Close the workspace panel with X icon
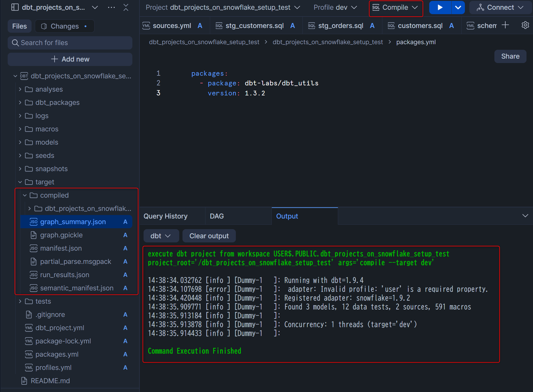Viewport: 533px width, 392px height. click(126, 7)
